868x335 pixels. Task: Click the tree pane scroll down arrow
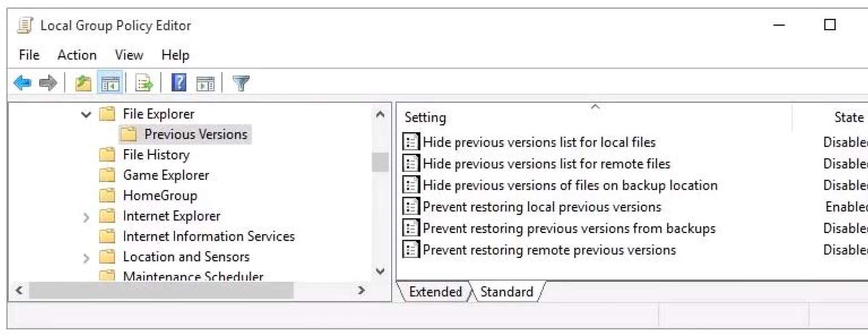point(380,271)
